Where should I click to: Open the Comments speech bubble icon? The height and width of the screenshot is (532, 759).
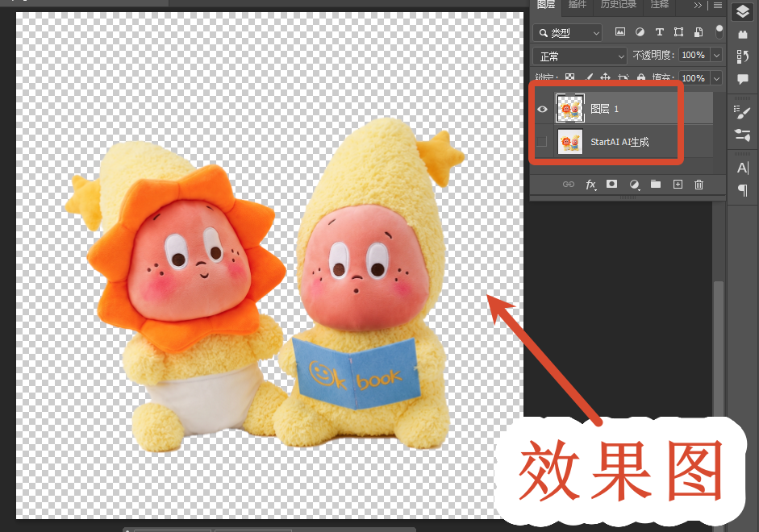point(743,79)
